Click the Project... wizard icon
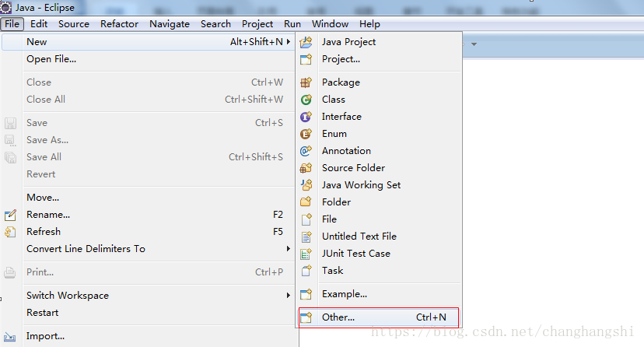 (x=306, y=59)
